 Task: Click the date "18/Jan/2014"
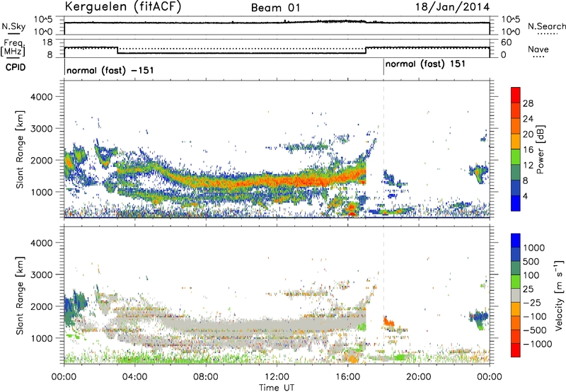452,7
